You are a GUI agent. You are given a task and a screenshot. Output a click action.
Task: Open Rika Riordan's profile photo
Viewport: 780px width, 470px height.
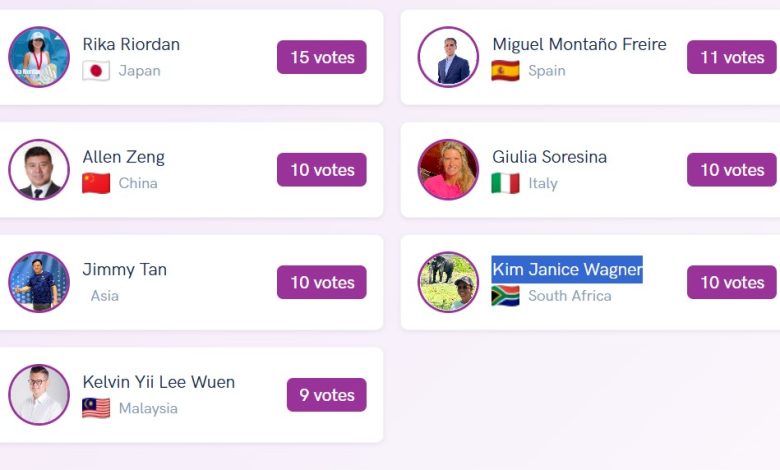(39, 57)
